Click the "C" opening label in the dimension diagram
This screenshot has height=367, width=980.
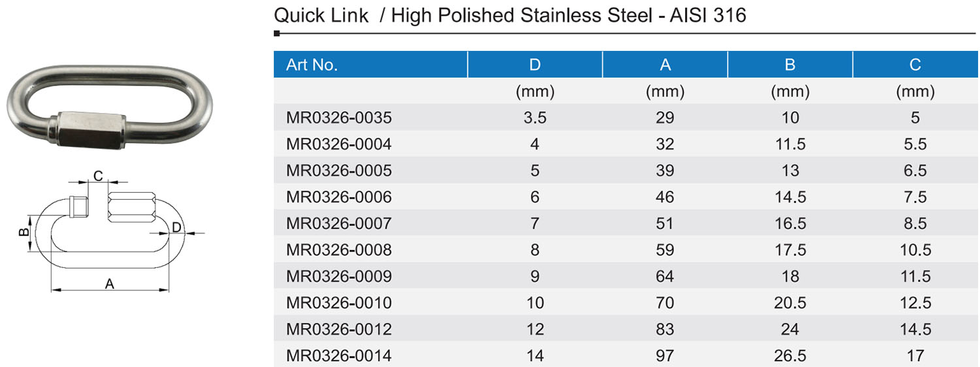pos(97,176)
